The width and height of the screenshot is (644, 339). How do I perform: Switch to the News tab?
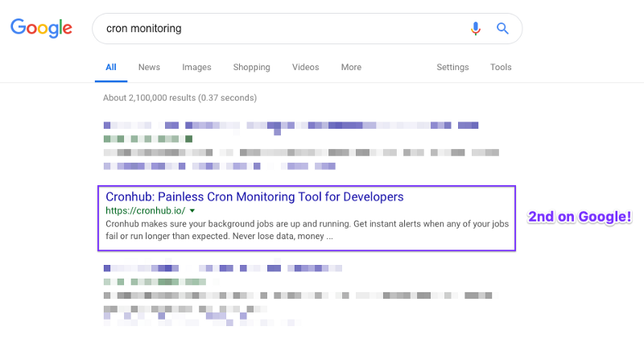149,68
